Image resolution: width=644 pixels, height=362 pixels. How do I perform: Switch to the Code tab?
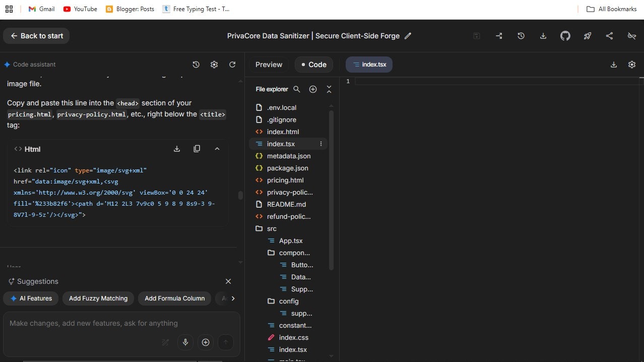(x=313, y=65)
